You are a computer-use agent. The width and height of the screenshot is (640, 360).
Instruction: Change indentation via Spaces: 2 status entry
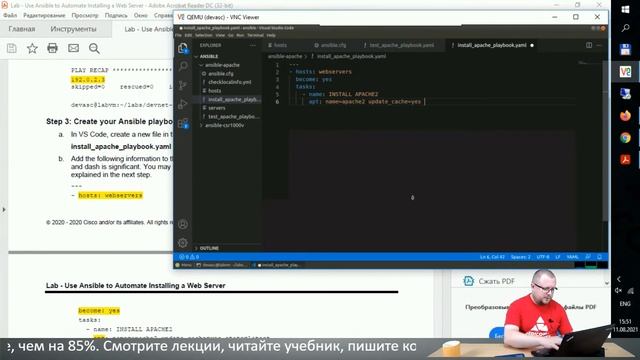tap(520, 257)
